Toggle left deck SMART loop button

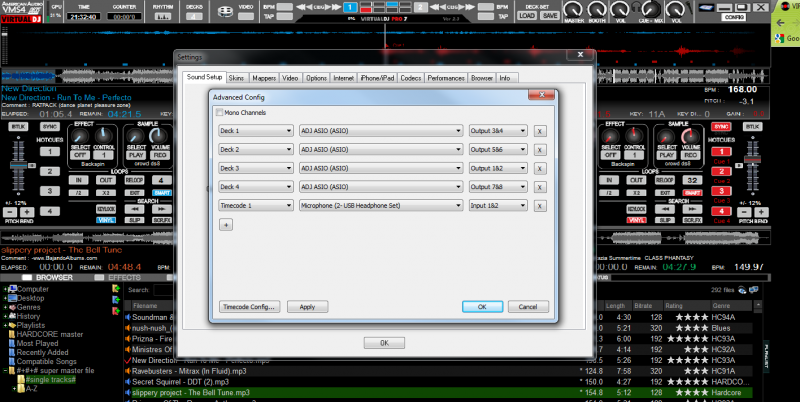[162, 193]
